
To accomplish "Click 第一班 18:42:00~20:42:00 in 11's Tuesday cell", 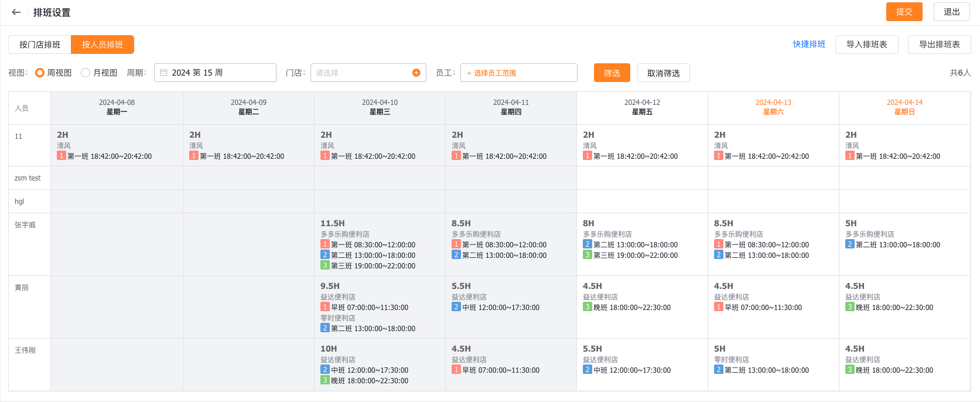I will 242,156.
